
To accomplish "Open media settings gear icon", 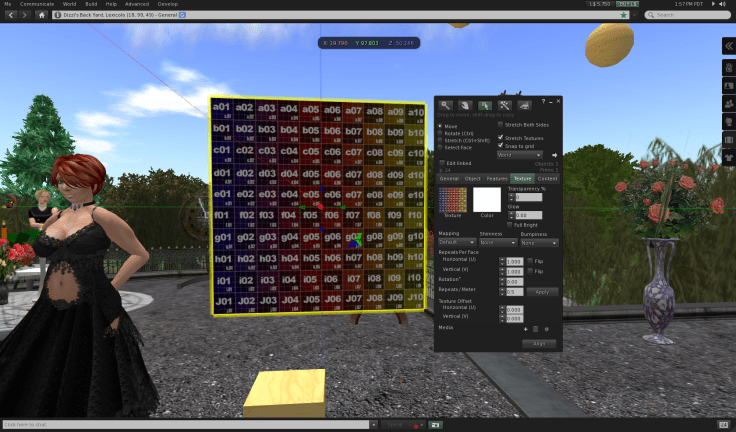I will click(x=546, y=328).
